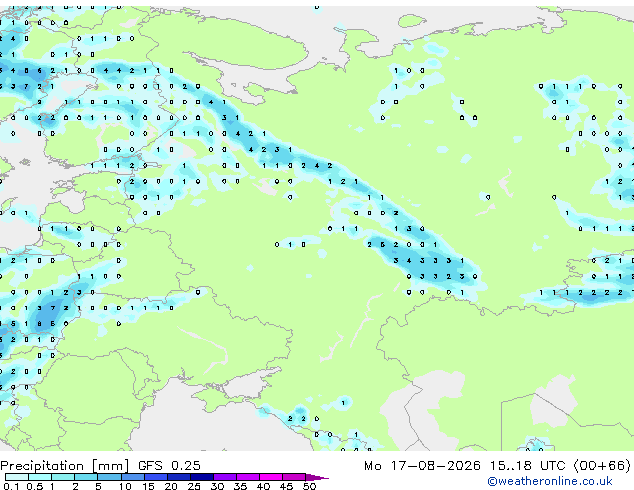
Task: Click the '15' legend scale label
Action: [148, 486]
